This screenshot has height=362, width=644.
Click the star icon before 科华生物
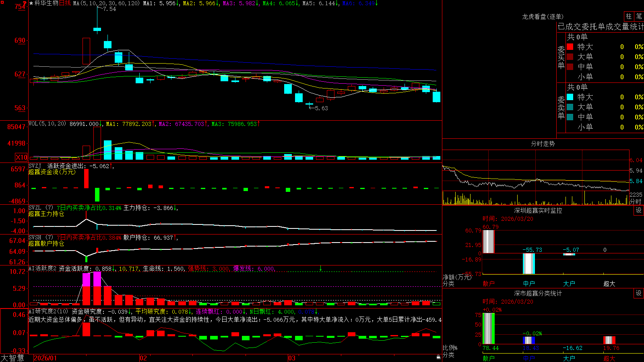click(x=31, y=3)
